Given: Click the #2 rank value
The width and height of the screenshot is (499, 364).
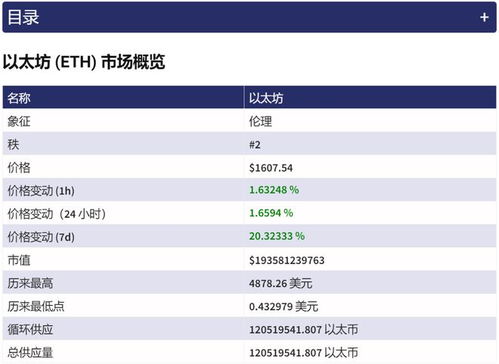Looking at the screenshot, I should (x=255, y=145).
